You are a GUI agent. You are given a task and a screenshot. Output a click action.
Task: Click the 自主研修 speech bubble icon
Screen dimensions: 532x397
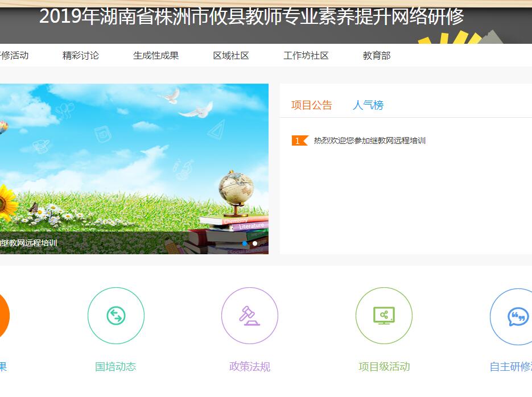tap(517, 316)
